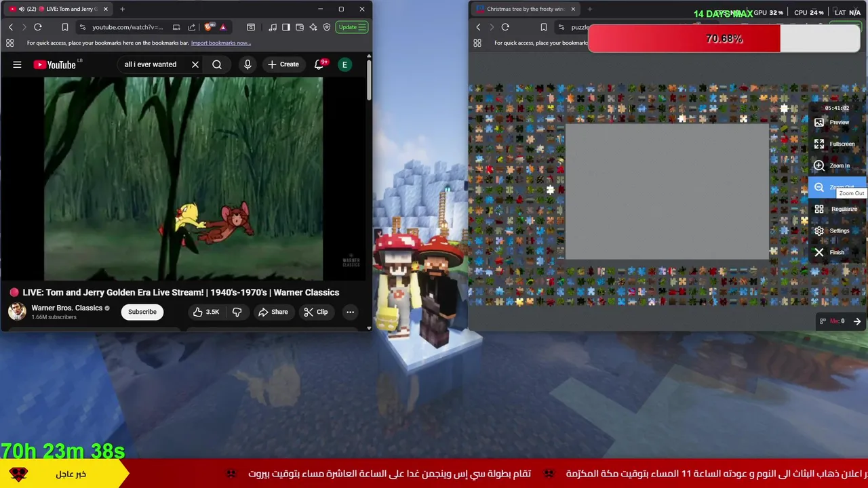The height and width of the screenshot is (488, 868).
Task: Subscribe to Warner Bros. Classics
Action: point(142,312)
